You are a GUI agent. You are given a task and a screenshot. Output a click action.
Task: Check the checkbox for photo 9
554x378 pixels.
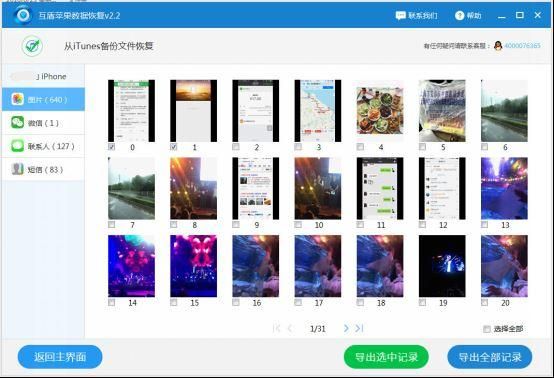(236, 224)
